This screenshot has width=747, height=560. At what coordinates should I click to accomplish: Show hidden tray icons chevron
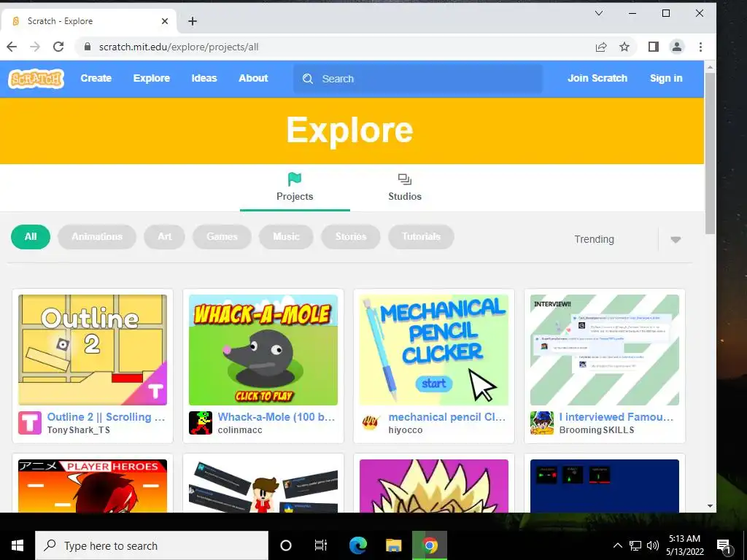[x=617, y=545]
